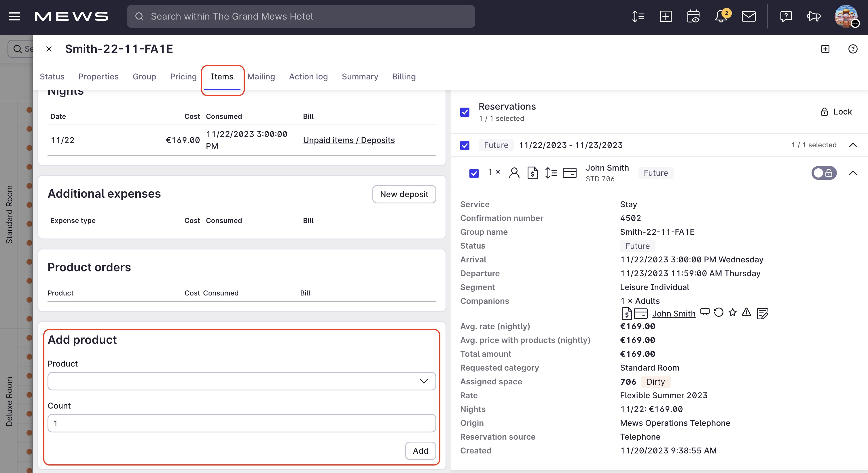868x473 pixels.
Task: Switch to the Action log tab
Action: tap(308, 77)
